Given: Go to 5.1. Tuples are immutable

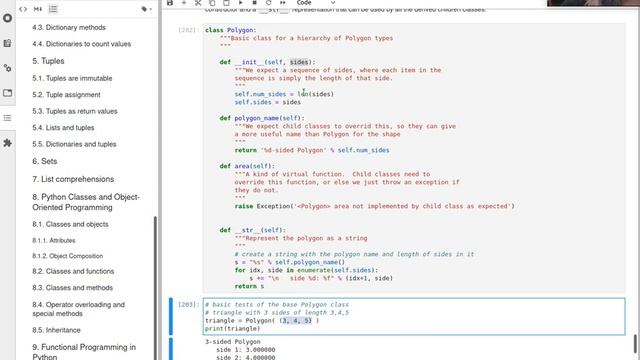Looking at the screenshot, I should 72,78.
